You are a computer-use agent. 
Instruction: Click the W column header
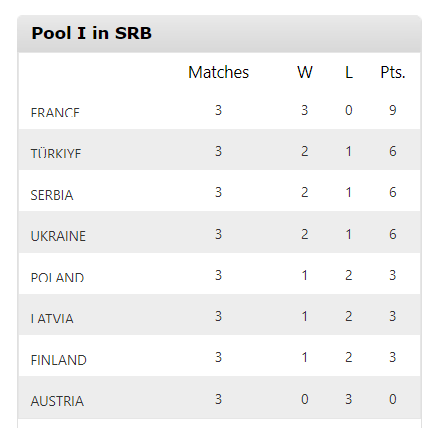[x=305, y=72]
